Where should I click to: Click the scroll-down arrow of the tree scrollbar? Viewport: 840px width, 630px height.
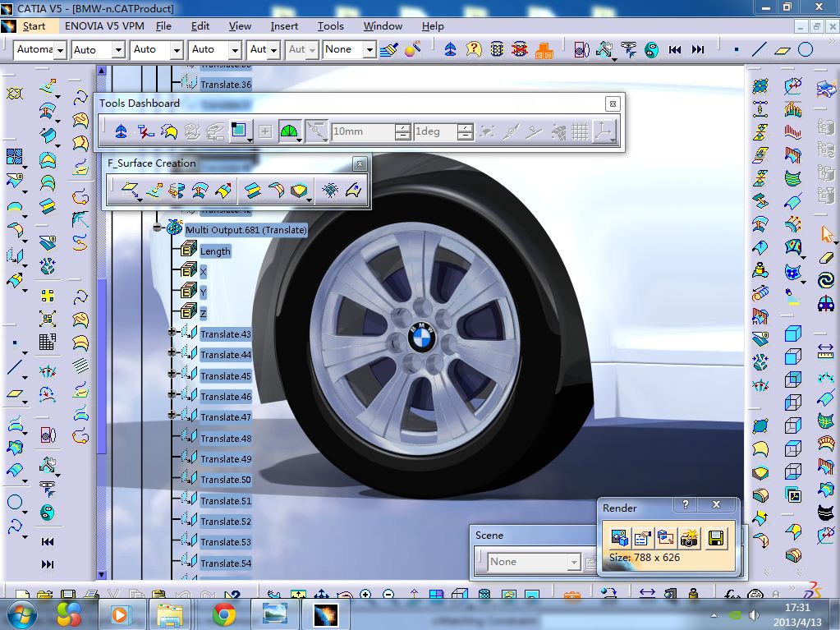tap(102, 575)
